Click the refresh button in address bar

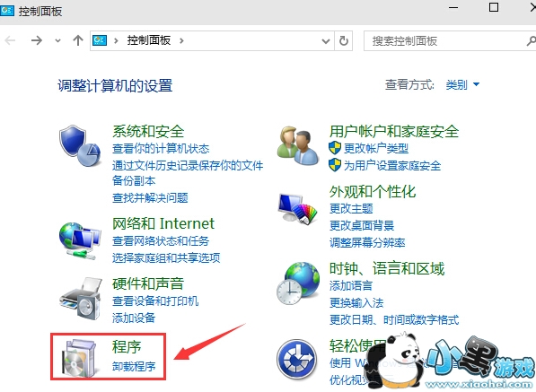(344, 41)
